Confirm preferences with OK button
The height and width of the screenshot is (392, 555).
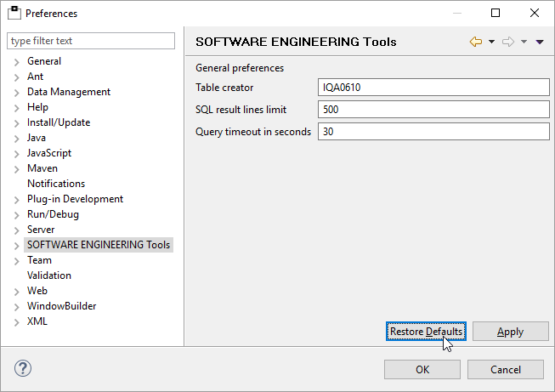point(422,369)
